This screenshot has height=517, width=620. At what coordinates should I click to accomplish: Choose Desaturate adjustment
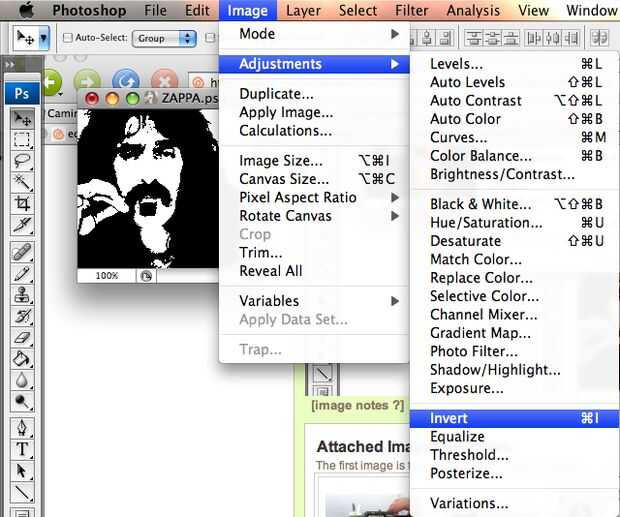pyautogui.click(x=515, y=241)
